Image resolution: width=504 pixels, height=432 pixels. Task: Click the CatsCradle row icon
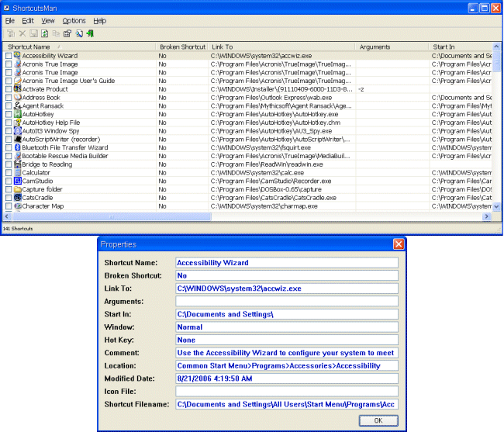(17, 197)
